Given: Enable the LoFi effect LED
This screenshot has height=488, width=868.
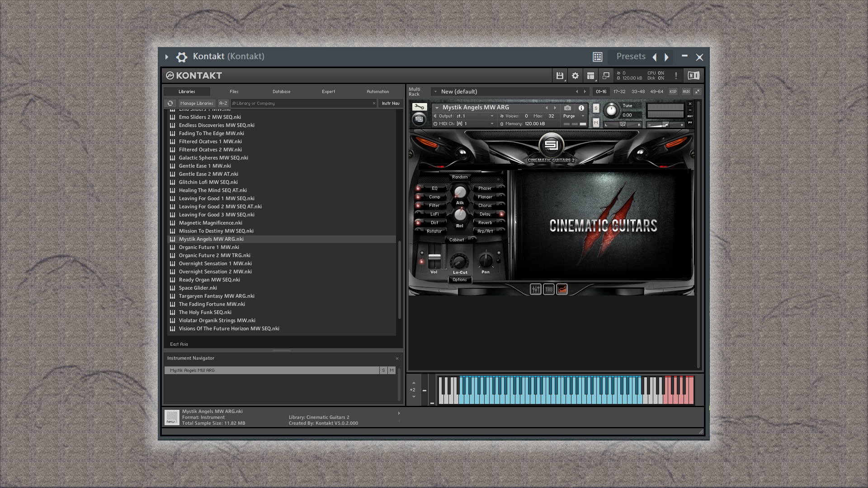Looking at the screenshot, I should [418, 214].
